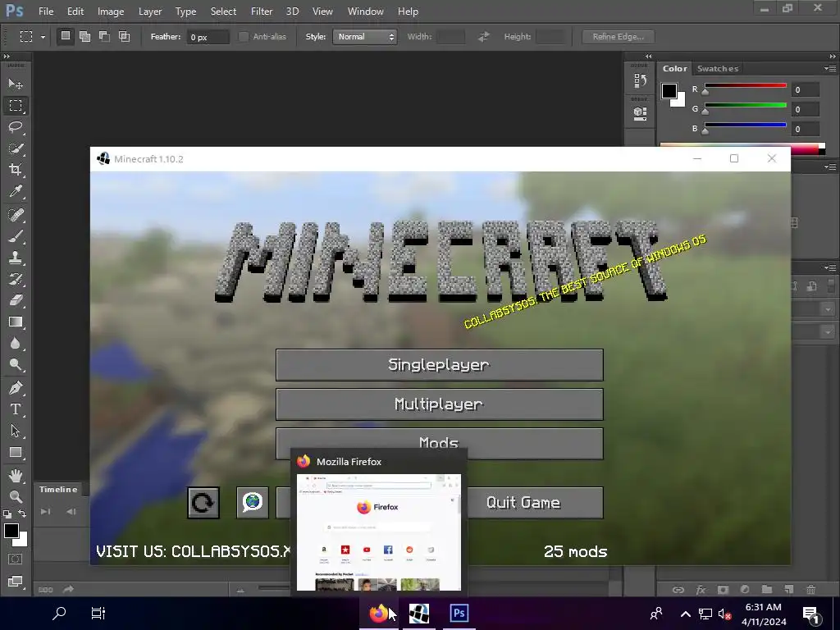Open the Layer menu
Screen dimensions: 840x630
(x=150, y=11)
